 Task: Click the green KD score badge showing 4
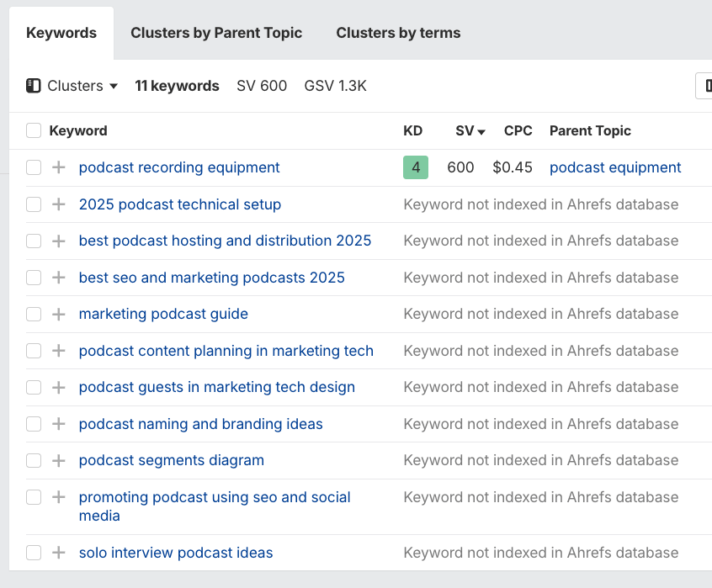tap(415, 167)
